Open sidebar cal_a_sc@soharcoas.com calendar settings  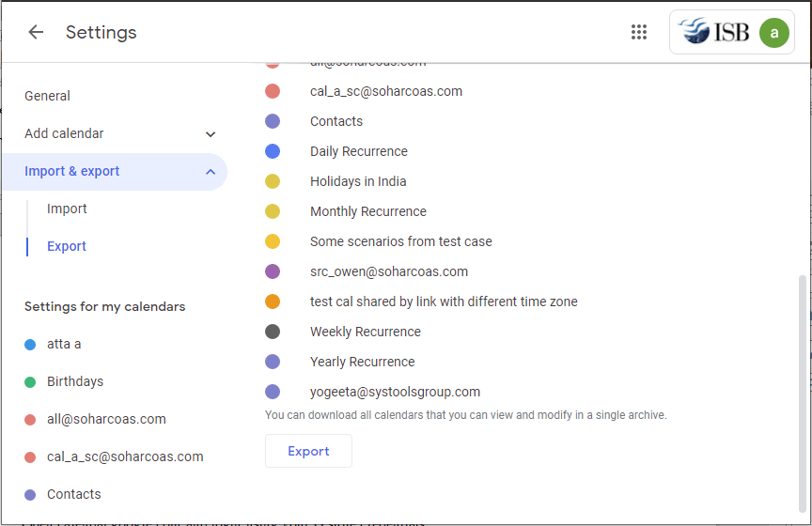point(125,456)
